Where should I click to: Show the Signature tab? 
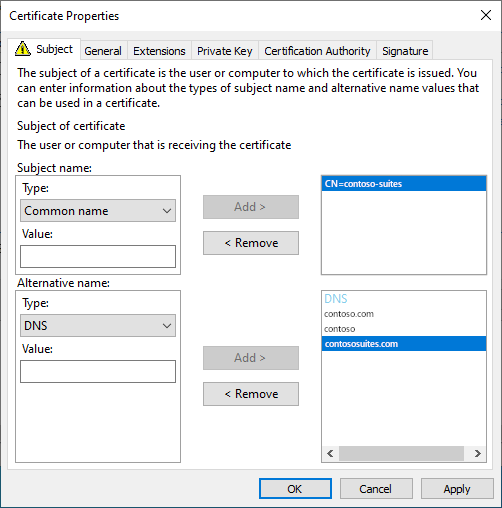tap(405, 51)
